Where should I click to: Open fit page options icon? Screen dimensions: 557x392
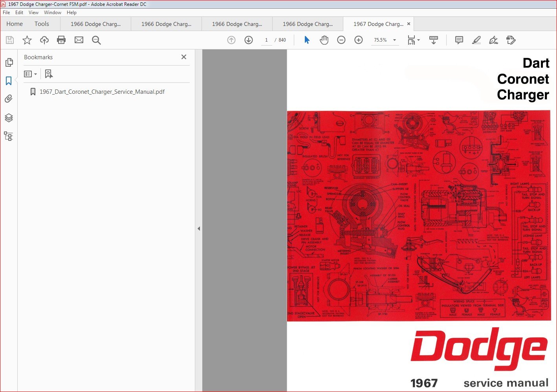414,40
